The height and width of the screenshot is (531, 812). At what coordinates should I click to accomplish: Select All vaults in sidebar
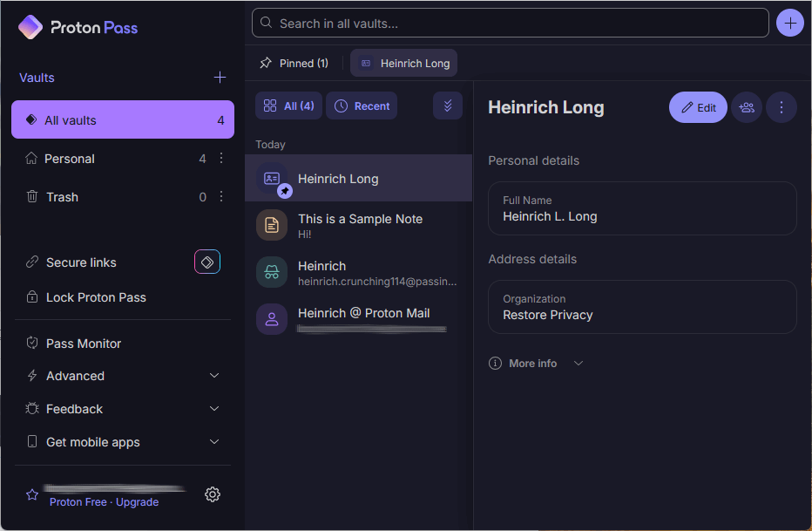click(123, 119)
